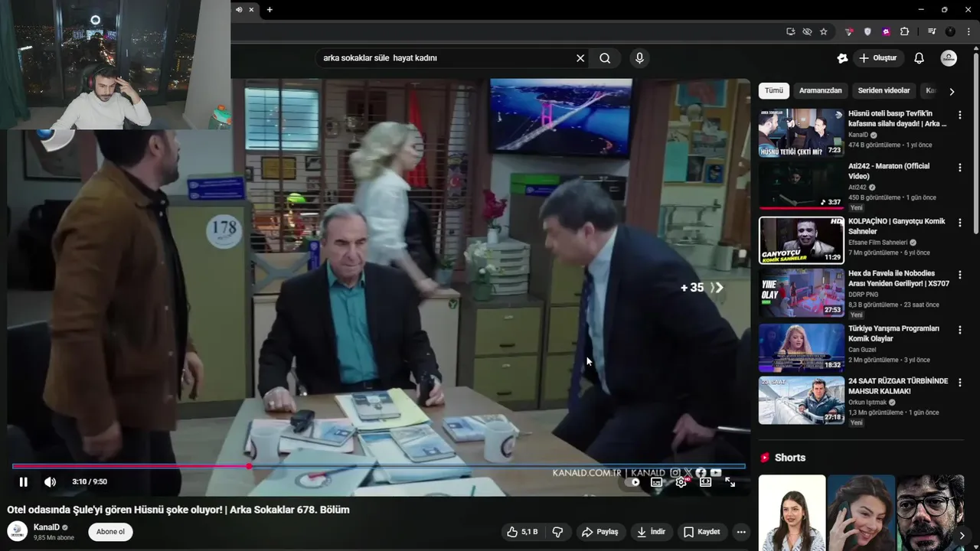This screenshot has height=551, width=980.
Task: Open Ati242 Maraton video thumbnail
Action: 801,185
